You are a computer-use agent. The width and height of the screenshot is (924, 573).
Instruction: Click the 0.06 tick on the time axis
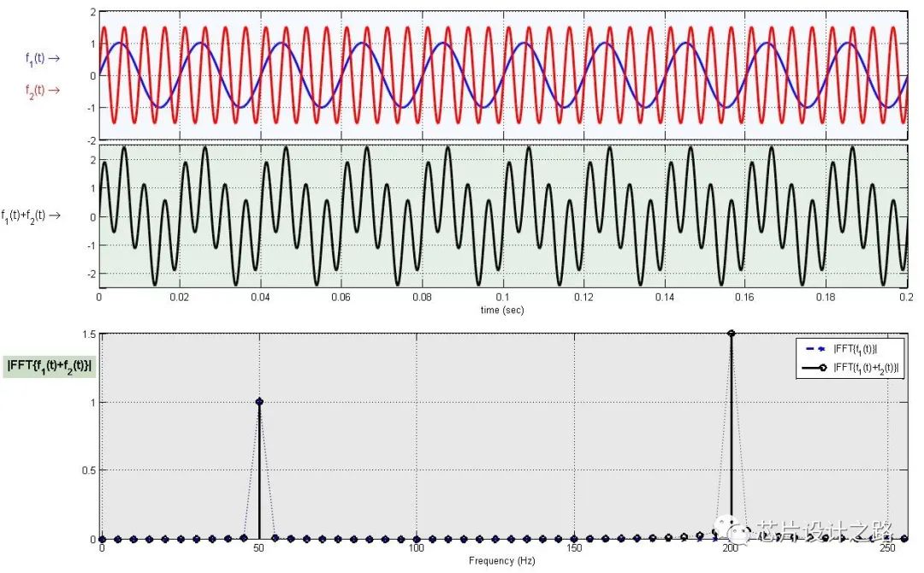341,298
